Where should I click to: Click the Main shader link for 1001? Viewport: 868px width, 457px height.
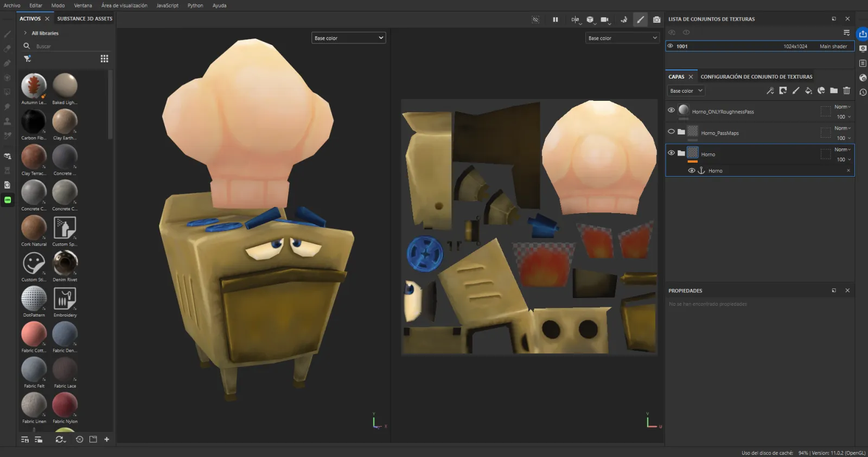[833, 46]
